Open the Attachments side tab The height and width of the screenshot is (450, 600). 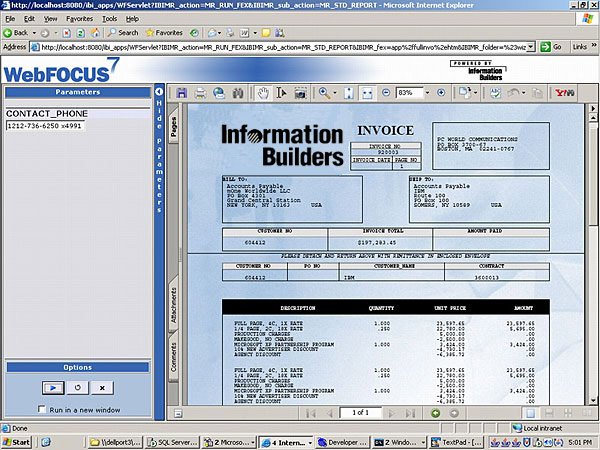(x=173, y=304)
